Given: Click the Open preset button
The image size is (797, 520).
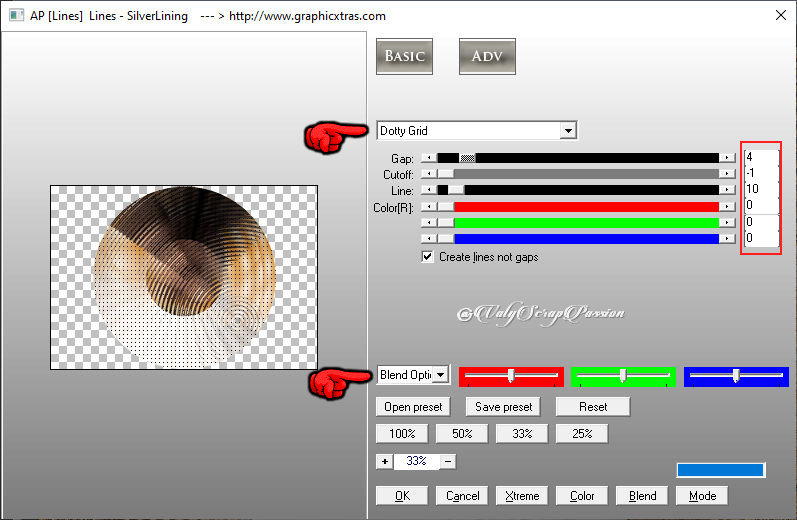Looking at the screenshot, I should (x=413, y=407).
